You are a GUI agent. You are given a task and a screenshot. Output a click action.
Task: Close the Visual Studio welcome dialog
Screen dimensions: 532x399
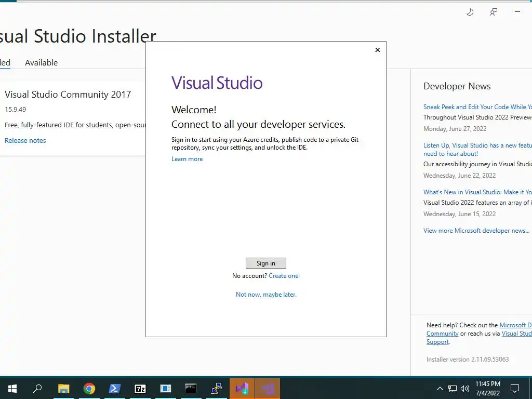[x=378, y=50]
